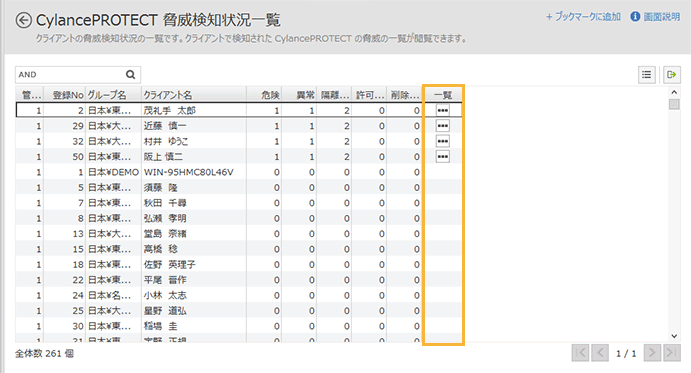The image size is (691, 373).
Task: Select client row 堂島 奈緒
Action: pyautogui.click(x=238, y=234)
